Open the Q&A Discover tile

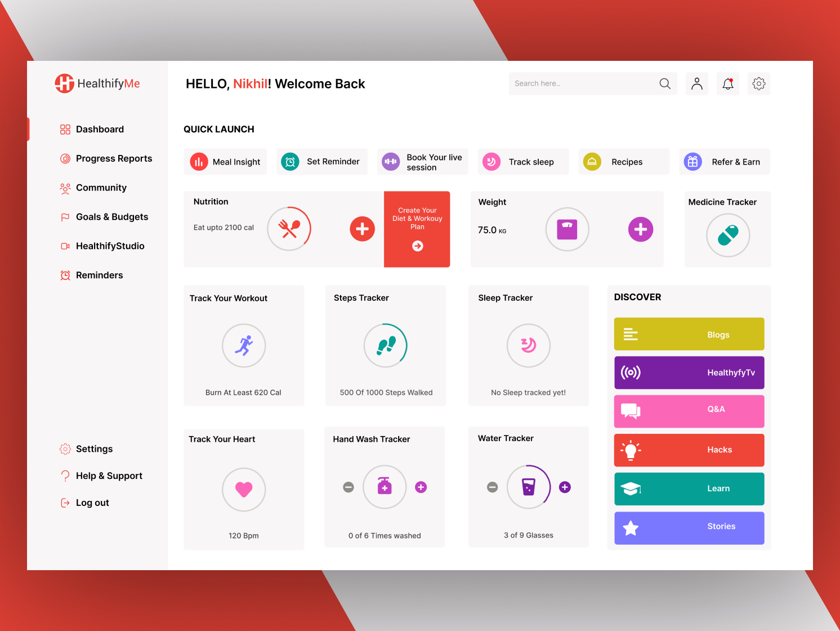(689, 411)
